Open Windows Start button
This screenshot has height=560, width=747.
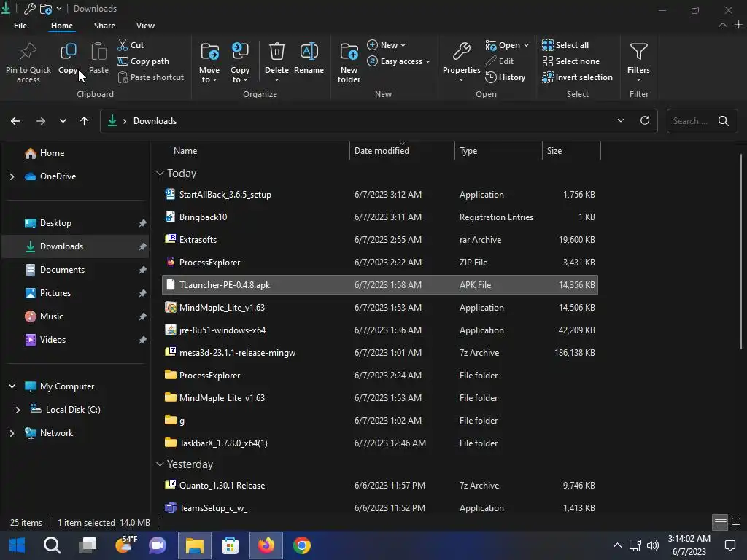[x=18, y=545]
